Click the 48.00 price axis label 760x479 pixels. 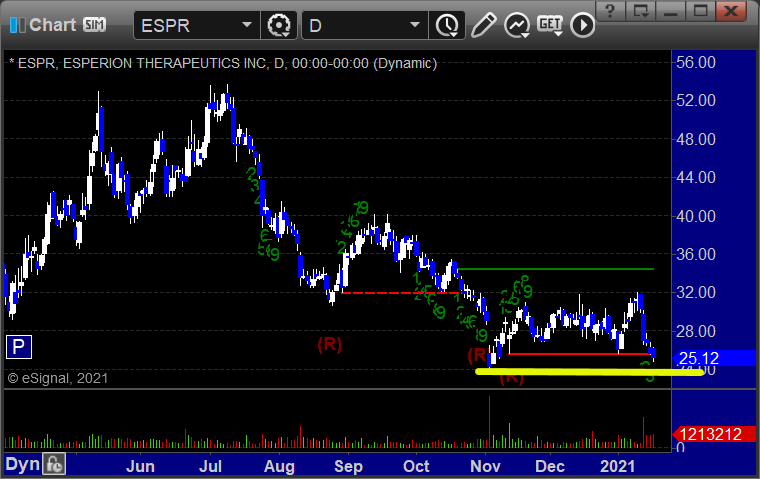pos(696,139)
